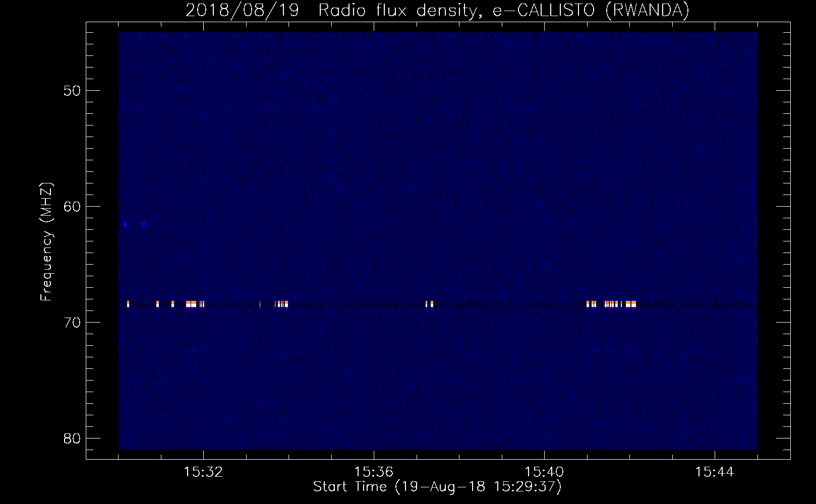Click the frequency tick label '60'
The width and height of the screenshot is (816, 504).
coord(72,207)
